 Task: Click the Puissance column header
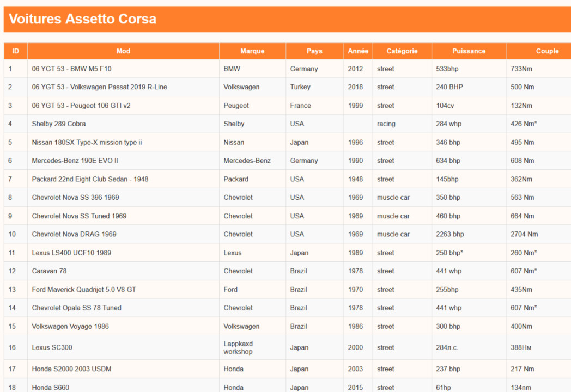pos(469,51)
